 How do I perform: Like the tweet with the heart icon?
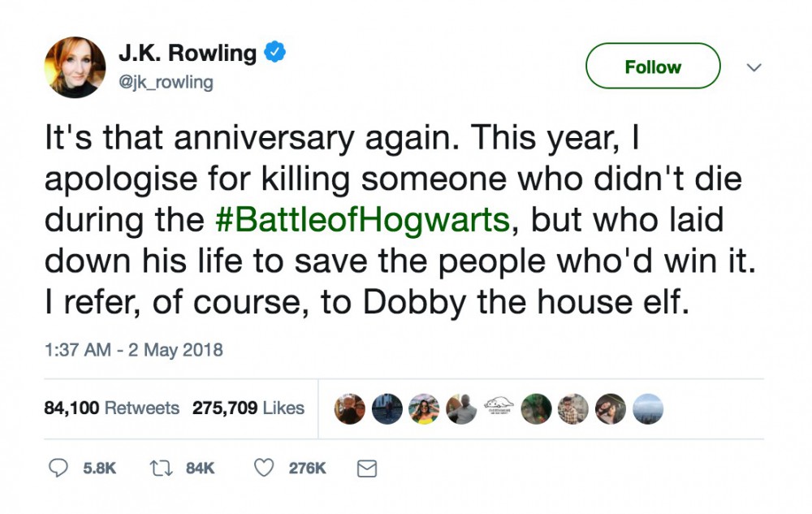tap(264, 468)
